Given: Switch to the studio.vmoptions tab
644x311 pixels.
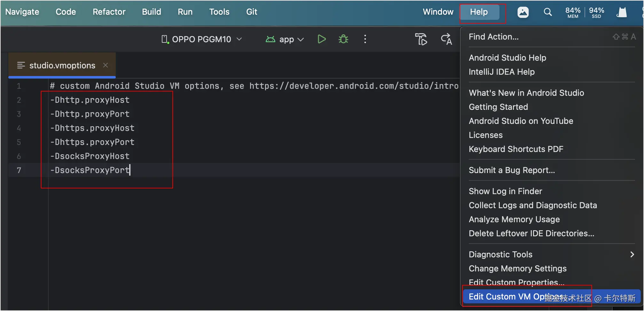Looking at the screenshot, I should click(x=62, y=65).
